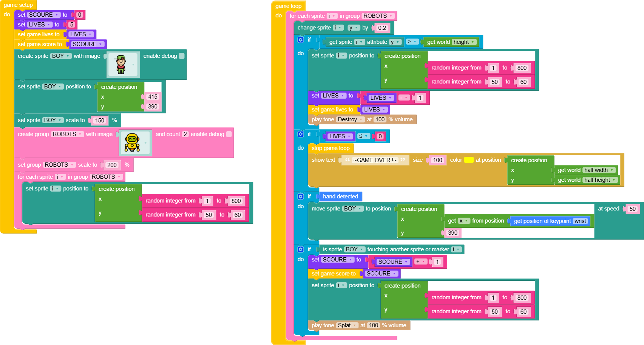
Task: Expand the wrist keypoint dropdown
Action: pyautogui.click(x=580, y=221)
